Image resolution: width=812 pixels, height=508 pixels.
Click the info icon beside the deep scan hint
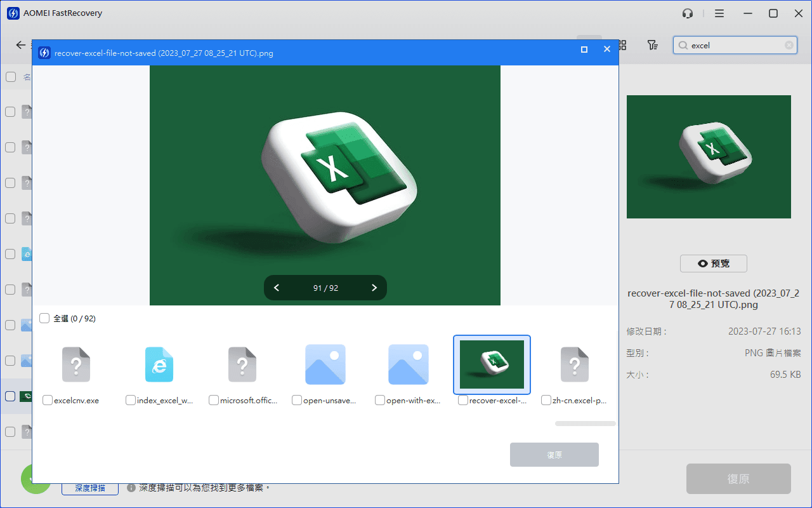click(131, 488)
